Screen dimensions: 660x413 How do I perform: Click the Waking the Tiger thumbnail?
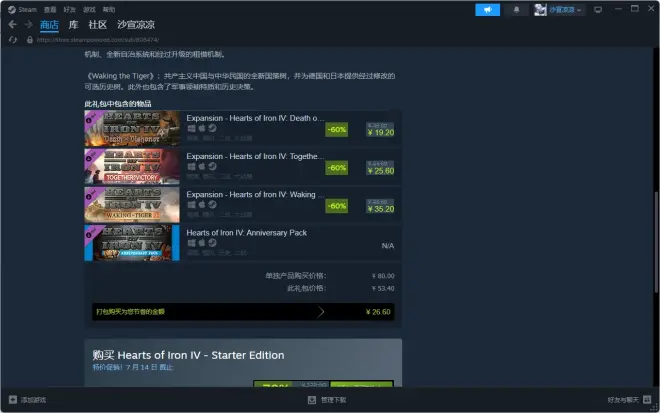[x=132, y=205]
